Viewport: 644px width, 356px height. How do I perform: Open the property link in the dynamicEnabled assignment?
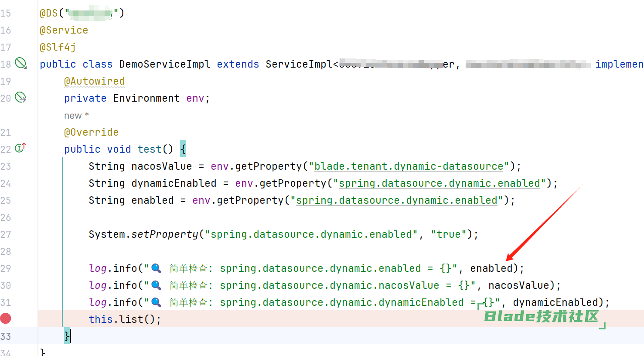coord(440,183)
